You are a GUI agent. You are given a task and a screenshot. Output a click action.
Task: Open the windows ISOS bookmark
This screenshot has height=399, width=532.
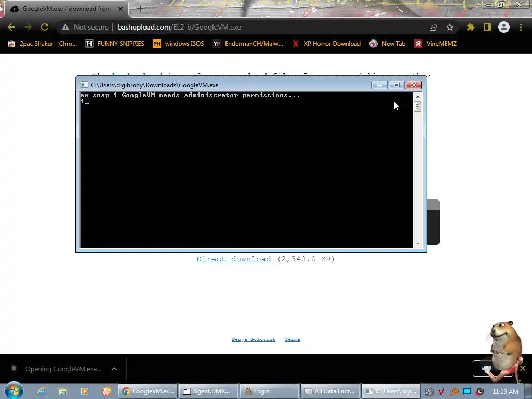[179, 44]
